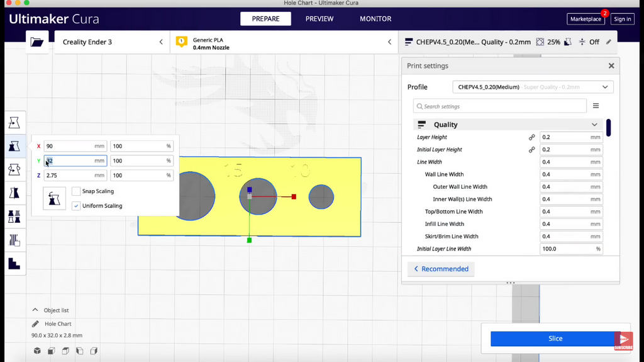Click the X scale percent field
644x362 pixels.
pos(142,146)
